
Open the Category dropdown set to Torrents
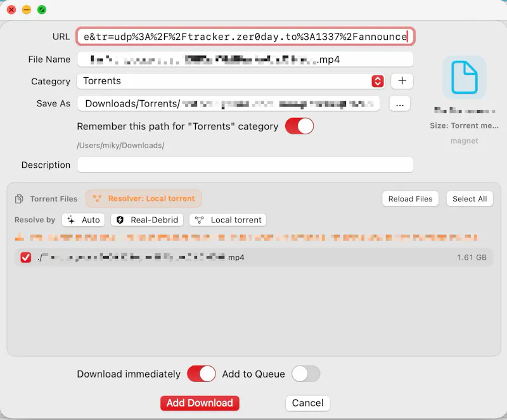point(231,81)
